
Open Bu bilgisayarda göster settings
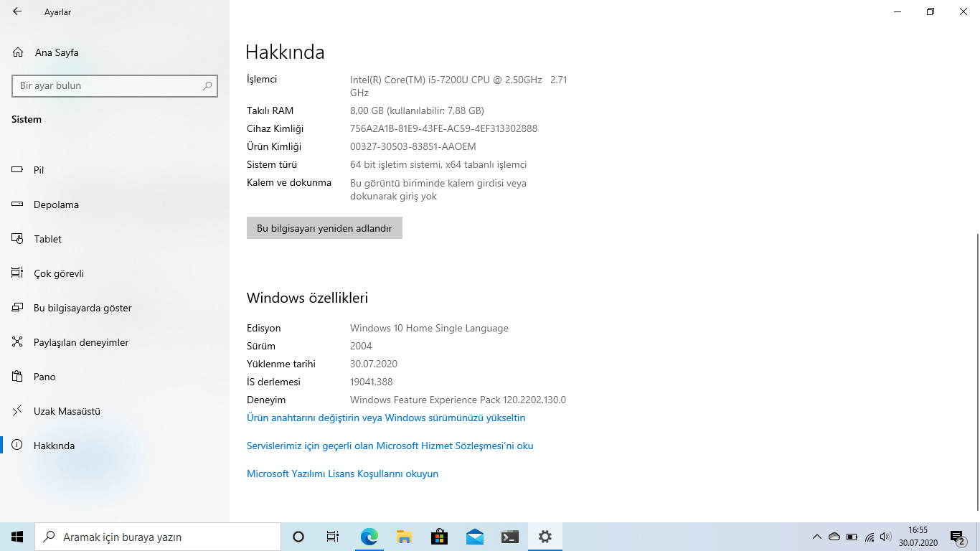(115, 308)
